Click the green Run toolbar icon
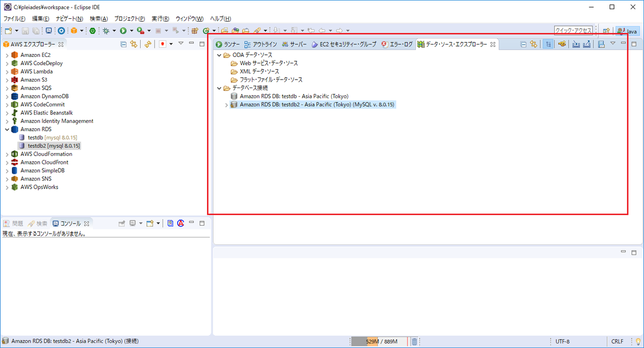 [x=123, y=31]
